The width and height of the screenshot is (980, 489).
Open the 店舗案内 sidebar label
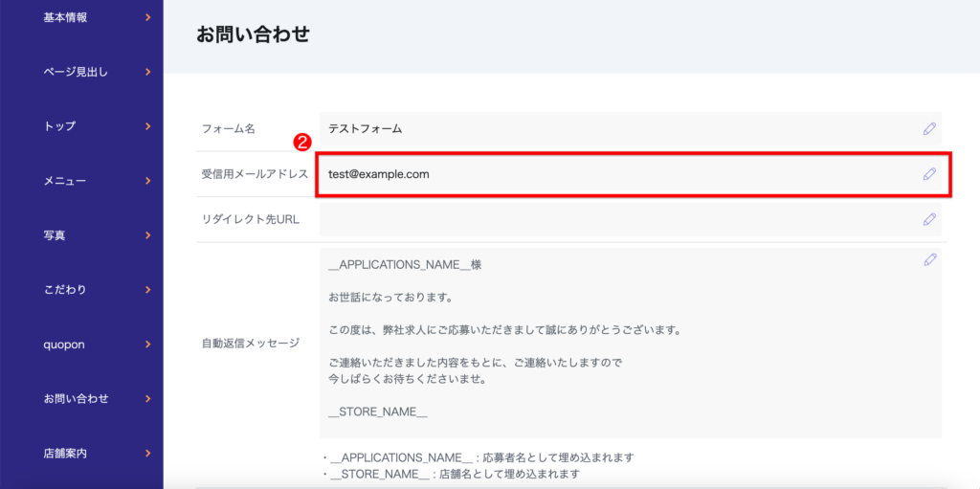65,454
